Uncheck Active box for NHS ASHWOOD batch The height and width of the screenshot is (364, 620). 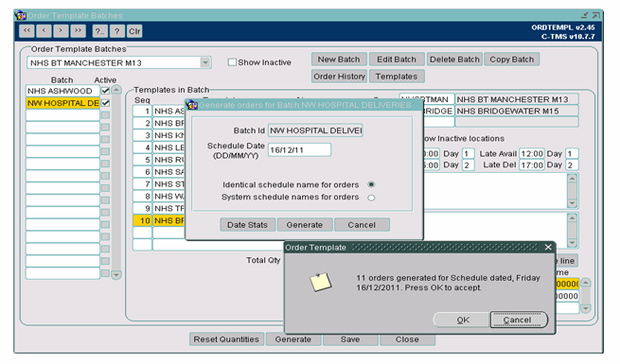coord(105,91)
